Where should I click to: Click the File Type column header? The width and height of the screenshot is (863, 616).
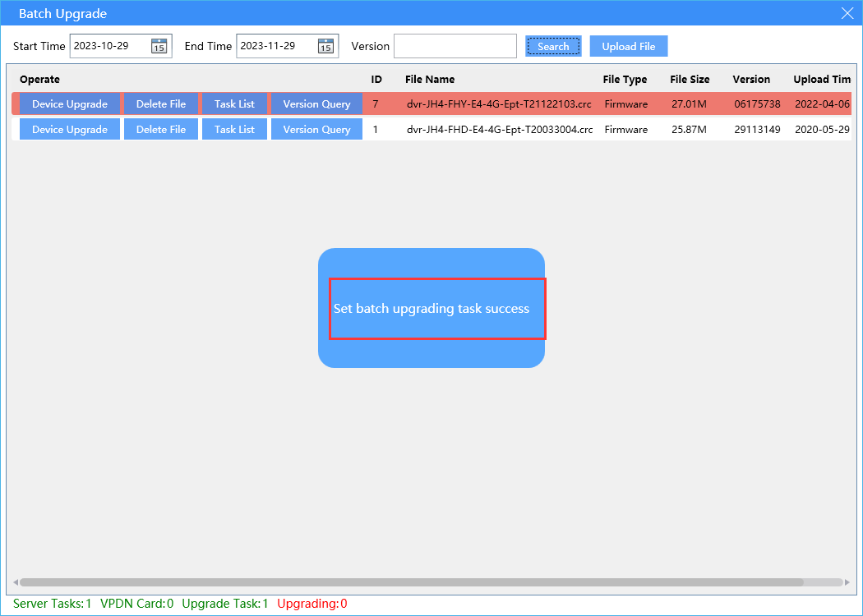point(625,79)
